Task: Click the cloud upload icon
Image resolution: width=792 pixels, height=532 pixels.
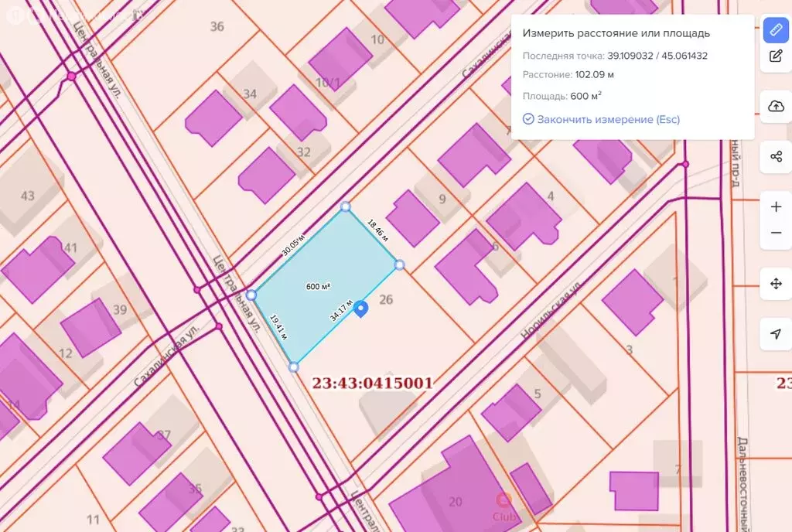Action: pyautogui.click(x=777, y=107)
